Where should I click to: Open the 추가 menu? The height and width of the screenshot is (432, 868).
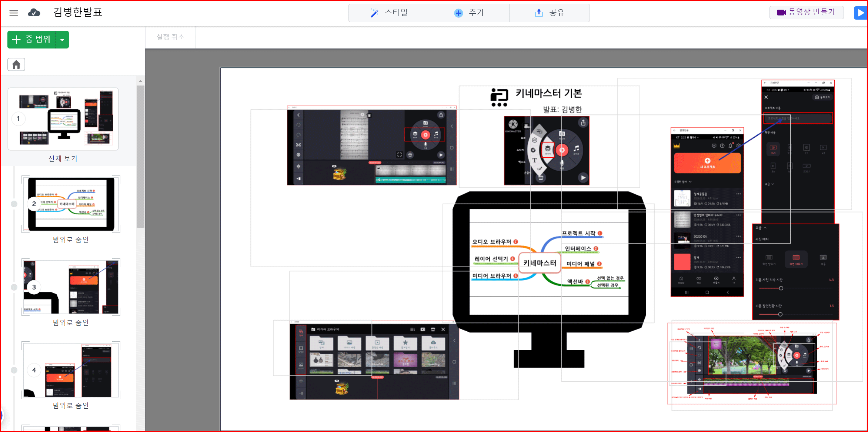(x=476, y=13)
